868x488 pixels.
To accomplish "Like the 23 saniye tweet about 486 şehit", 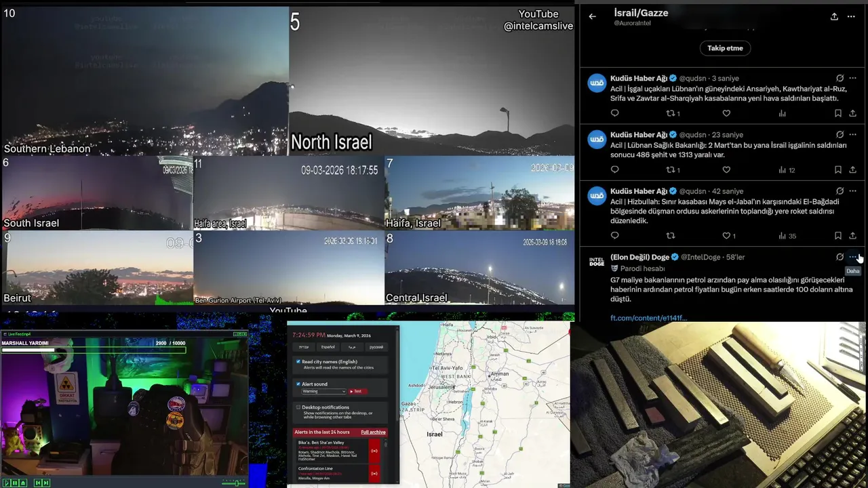I will tap(726, 170).
